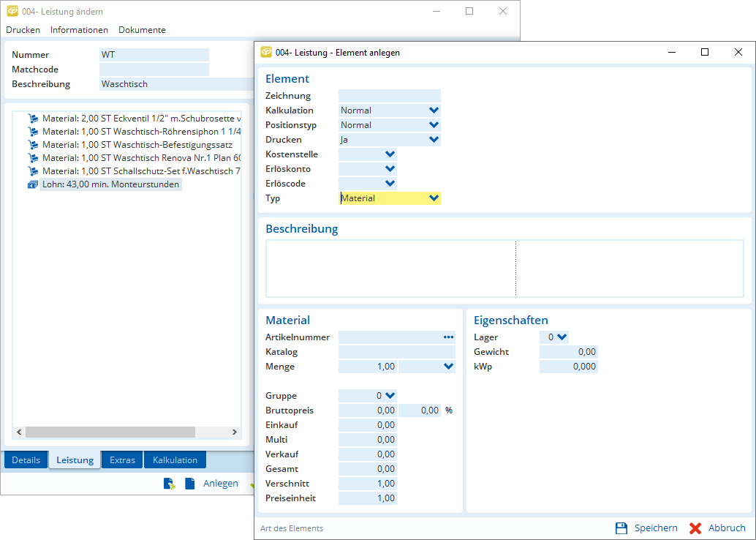Viewport: 756px width, 540px height.
Task: Click into the Zeichnung input field
Action: tap(389, 96)
